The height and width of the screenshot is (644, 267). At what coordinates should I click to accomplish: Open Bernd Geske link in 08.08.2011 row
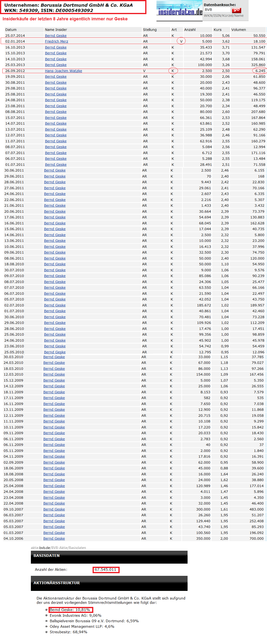(56, 112)
